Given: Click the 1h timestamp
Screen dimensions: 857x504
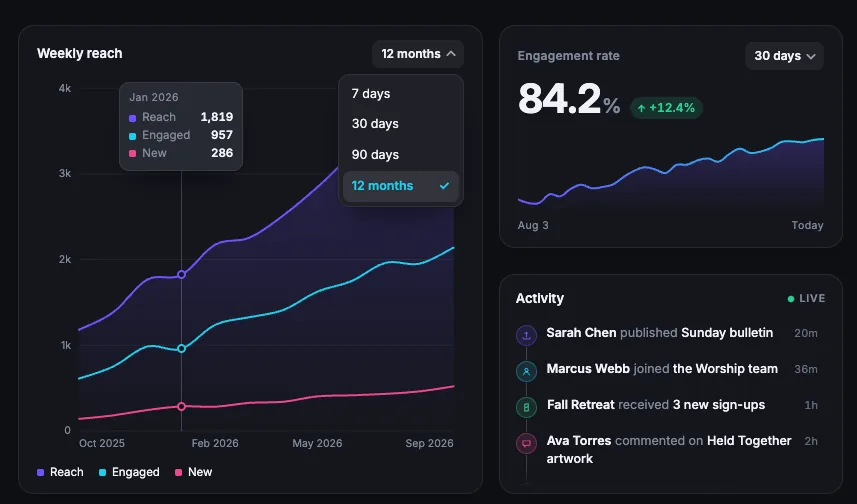Looking at the screenshot, I should 811,406.
